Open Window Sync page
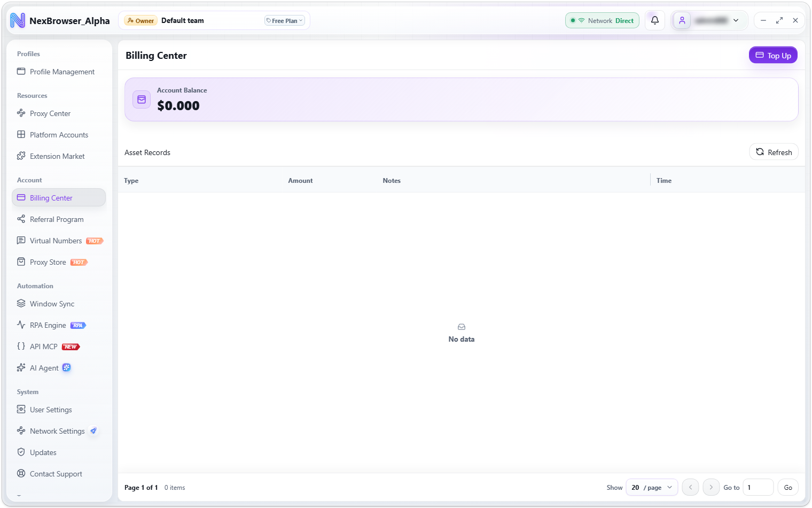The image size is (812, 508). [x=59, y=304]
